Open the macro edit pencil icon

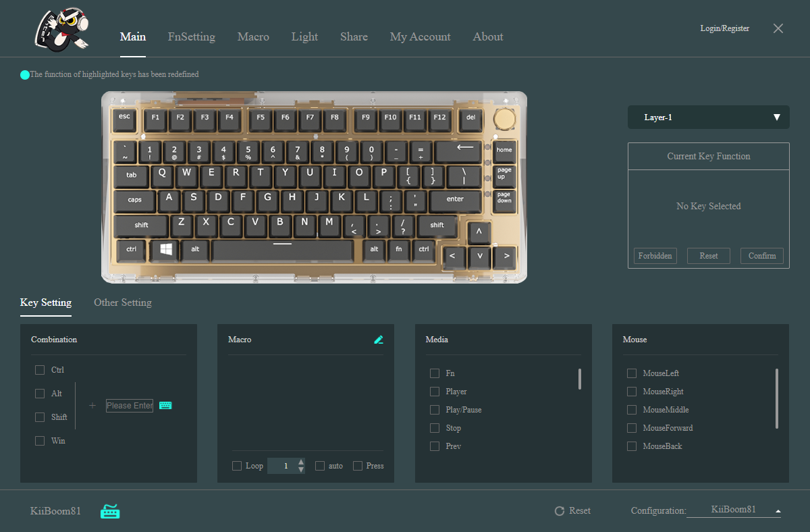tap(379, 340)
